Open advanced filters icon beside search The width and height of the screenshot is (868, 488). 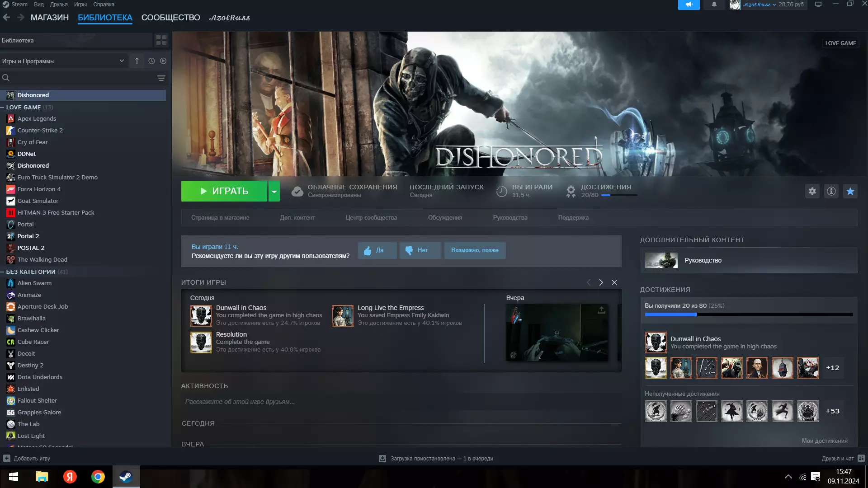click(161, 78)
